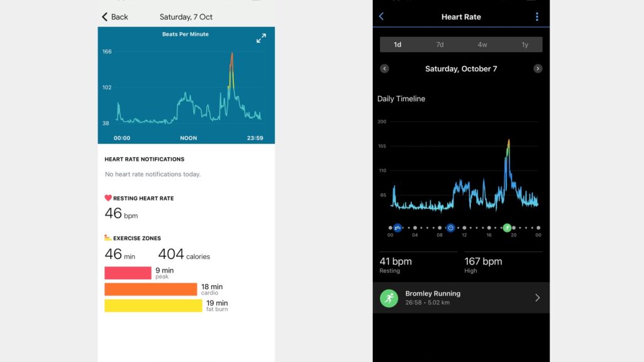Screen dimensions: 644x362
Task: Tap the exercise zones icon
Action: [x=108, y=238]
